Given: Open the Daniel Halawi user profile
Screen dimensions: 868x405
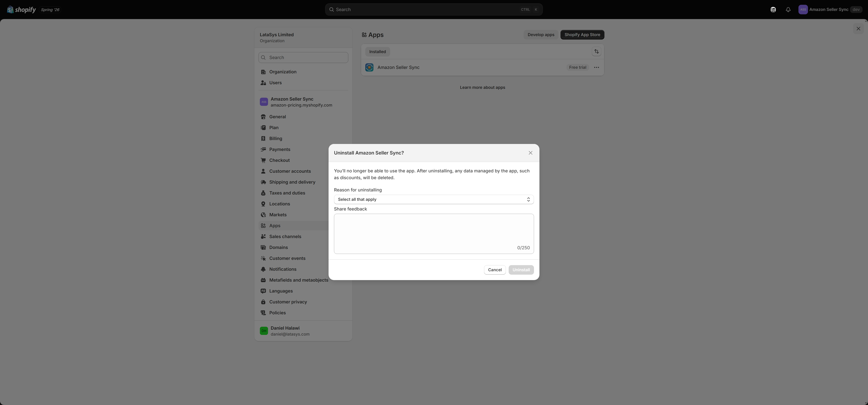Looking at the screenshot, I should tap(303, 331).
